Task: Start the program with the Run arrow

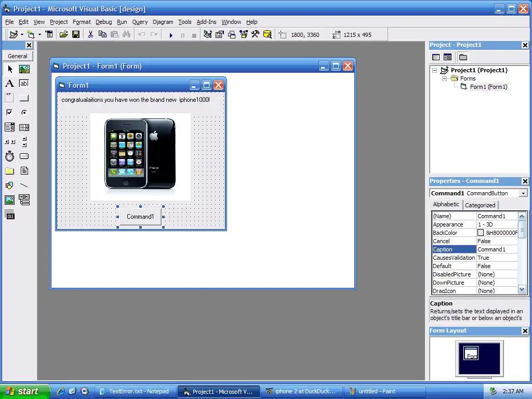Action: 171,35
